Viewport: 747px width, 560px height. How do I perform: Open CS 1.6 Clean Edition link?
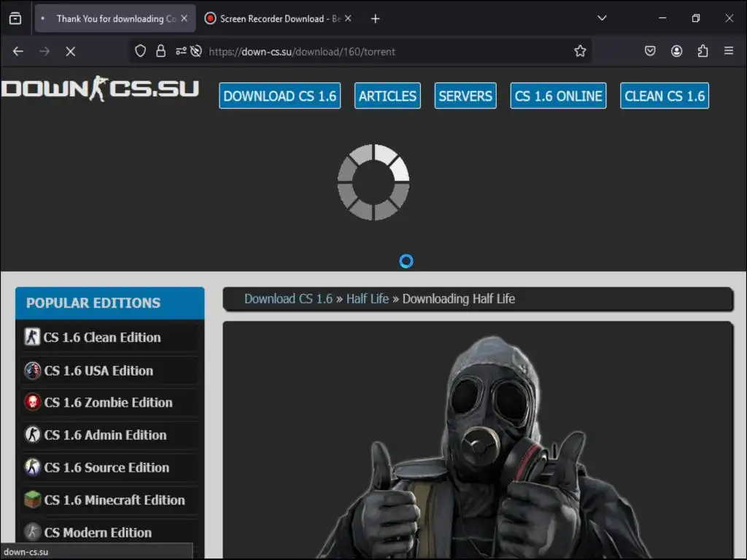102,337
